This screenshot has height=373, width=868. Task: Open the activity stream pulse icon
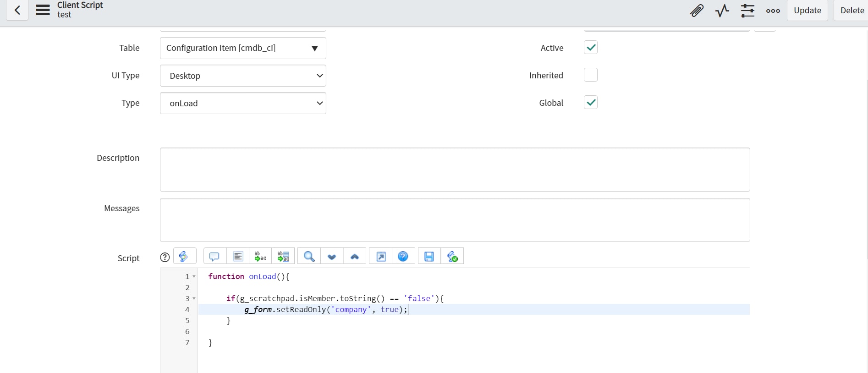tap(722, 11)
